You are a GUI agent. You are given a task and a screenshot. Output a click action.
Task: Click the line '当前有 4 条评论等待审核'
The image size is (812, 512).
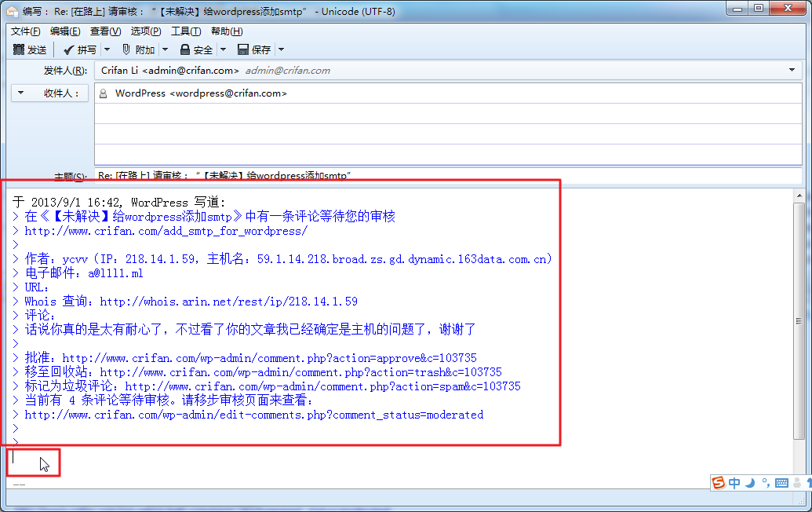169,400
